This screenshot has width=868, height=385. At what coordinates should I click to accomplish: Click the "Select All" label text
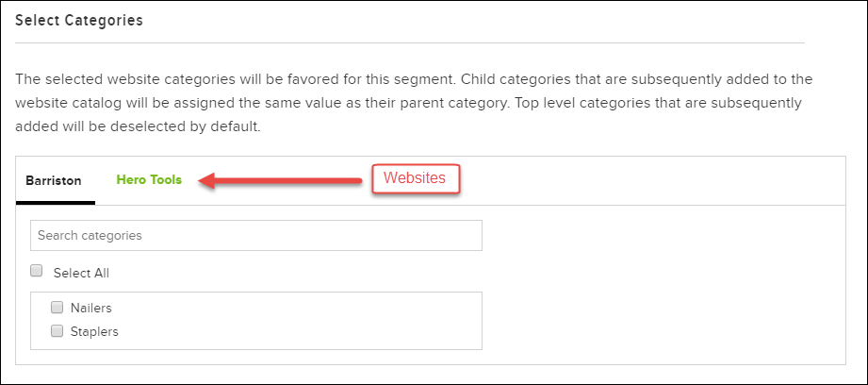(x=81, y=273)
